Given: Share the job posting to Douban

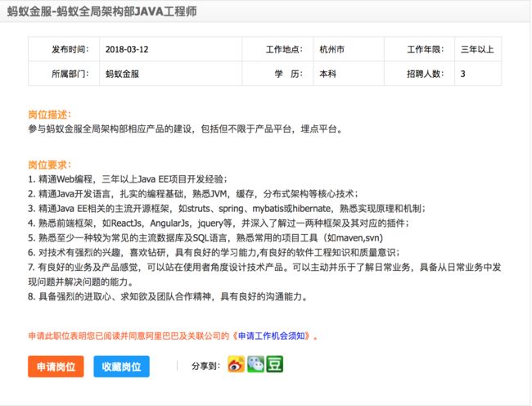Looking at the screenshot, I should pos(274,364).
